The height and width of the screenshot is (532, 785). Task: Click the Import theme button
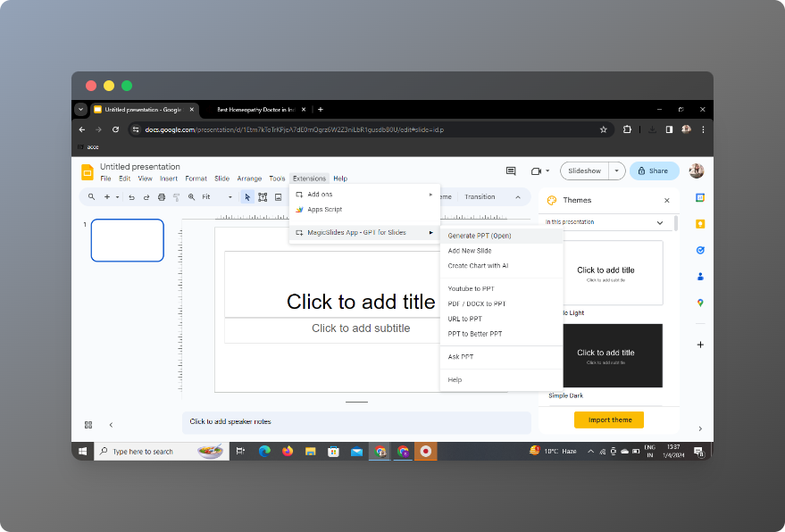tap(609, 420)
